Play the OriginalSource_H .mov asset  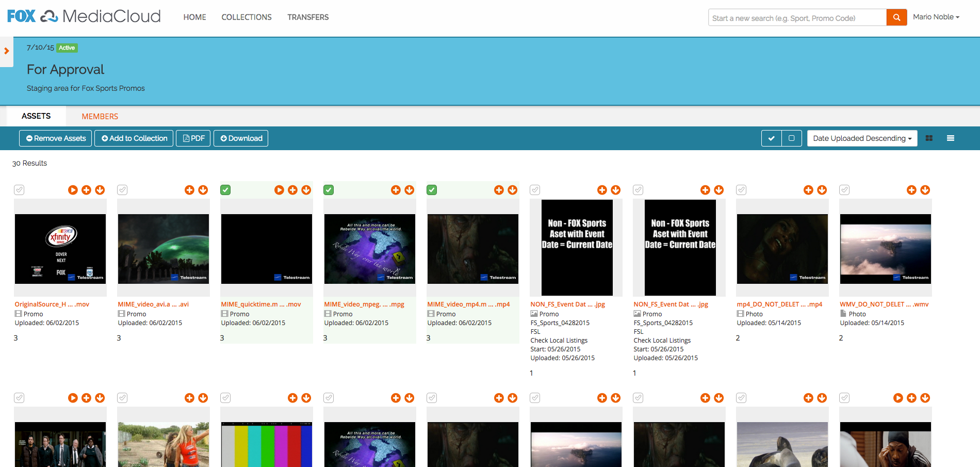coord(73,190)
